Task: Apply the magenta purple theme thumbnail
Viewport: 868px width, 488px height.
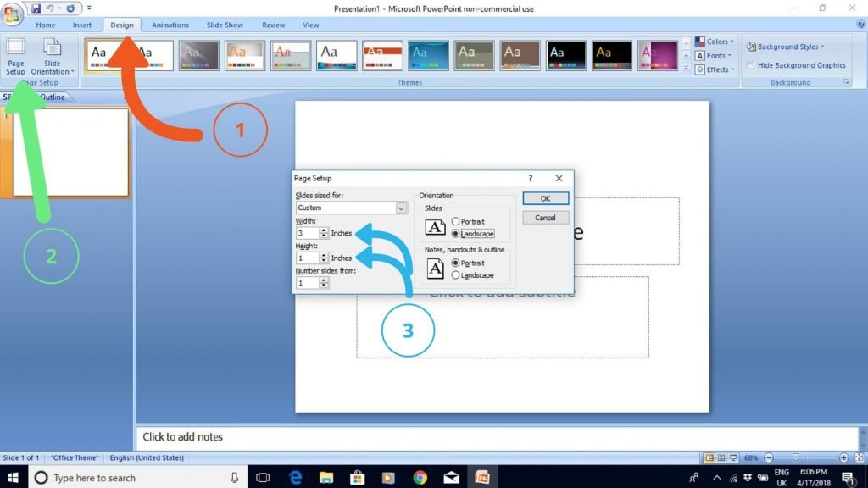Action: [x=658, y=55]
